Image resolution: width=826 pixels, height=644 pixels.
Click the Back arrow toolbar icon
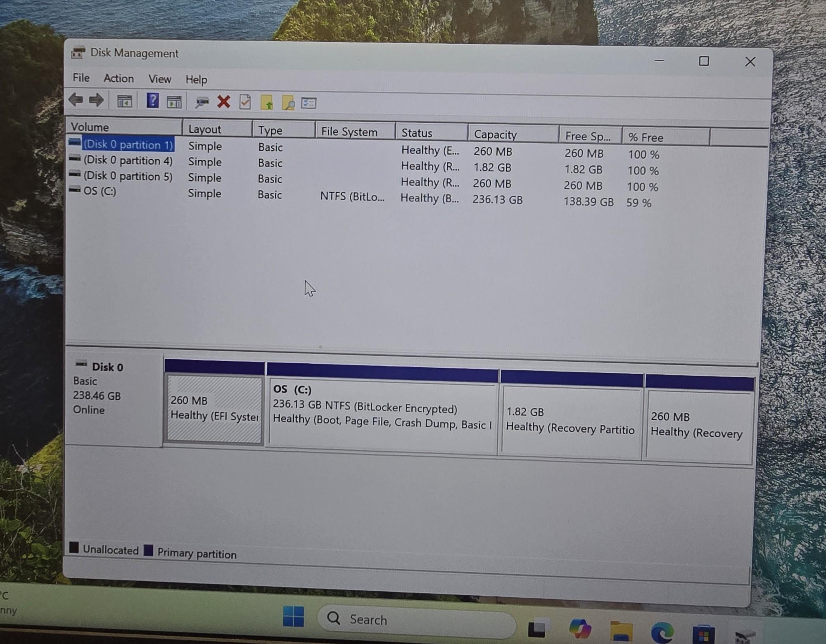(76, 99)
